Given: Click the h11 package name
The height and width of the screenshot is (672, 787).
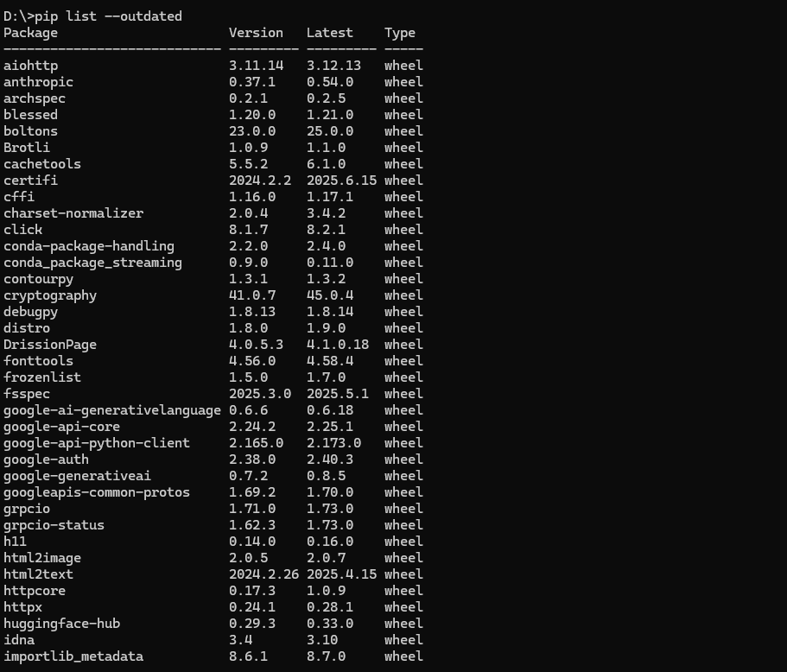Looking at the screenshot, I should [x=15, y=542].
